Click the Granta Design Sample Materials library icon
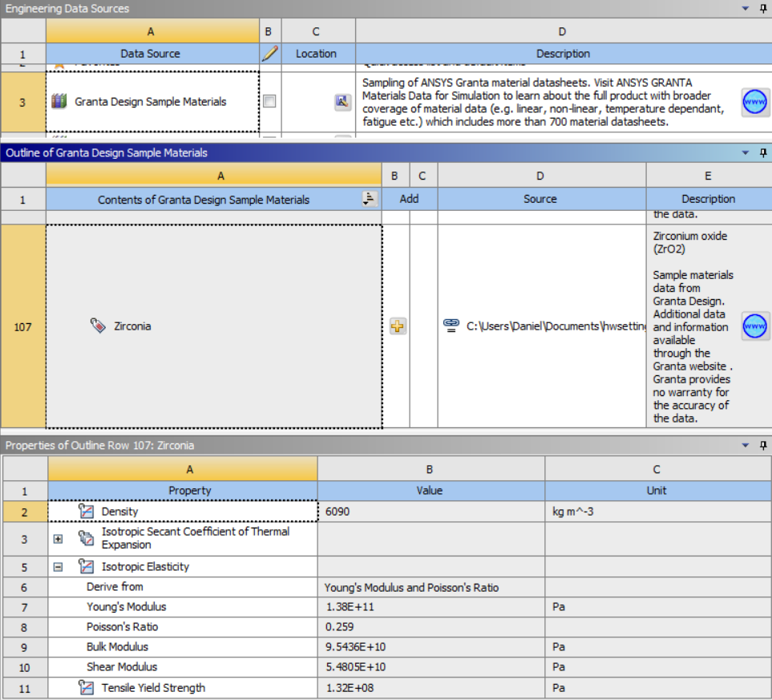This screenshot has height=700, width=772. (x=59, y=102)
